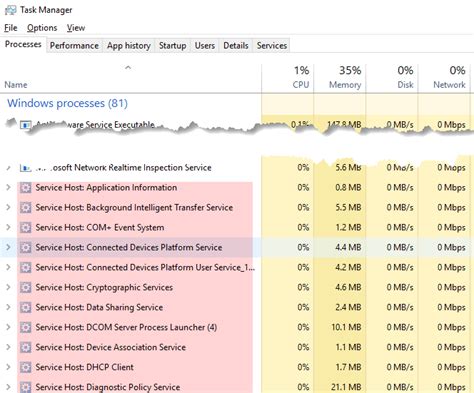Click gear icon beside Data Sharing Service

pyautogui.click(x=25, y=308)
